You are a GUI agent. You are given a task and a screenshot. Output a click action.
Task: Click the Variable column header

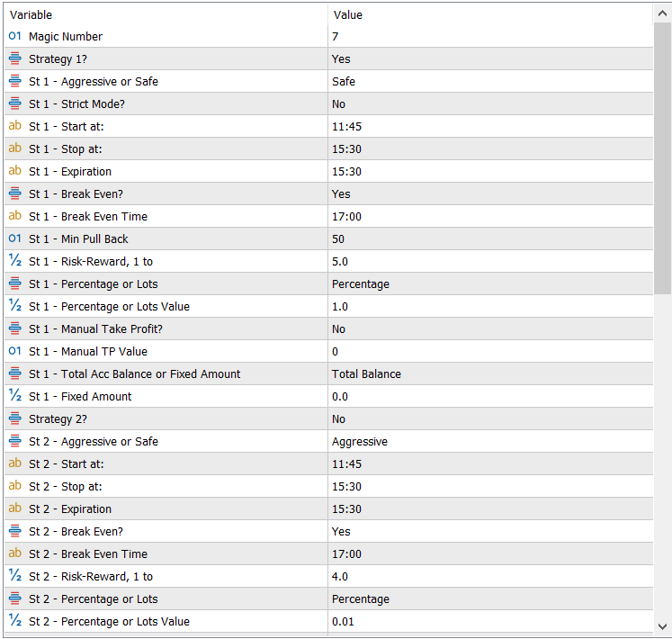coord(31,14)
